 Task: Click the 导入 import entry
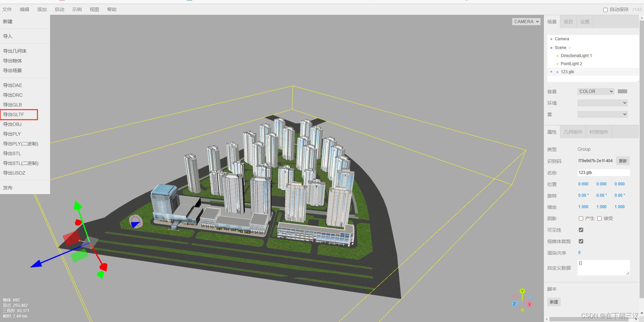[x=8, y=36]
